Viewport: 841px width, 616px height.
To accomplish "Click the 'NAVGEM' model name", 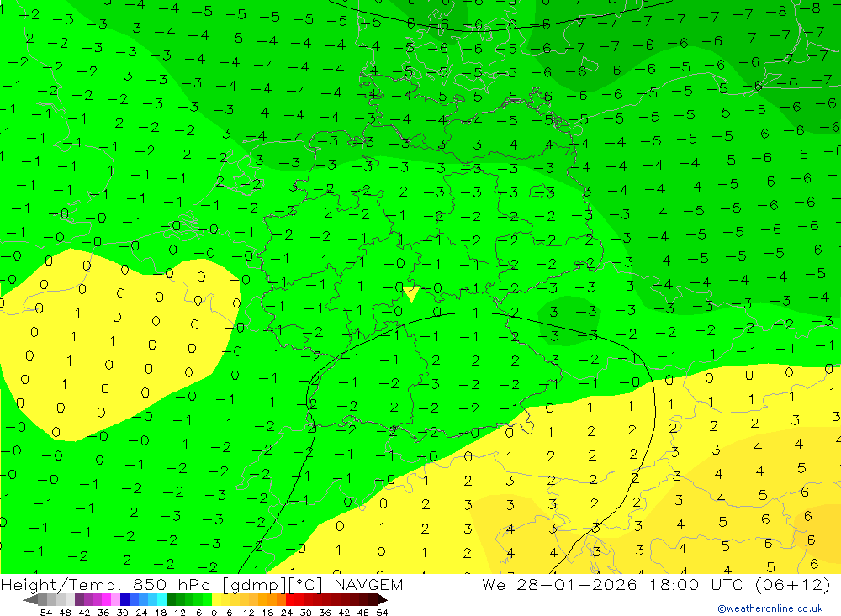I will pos(368,584).
